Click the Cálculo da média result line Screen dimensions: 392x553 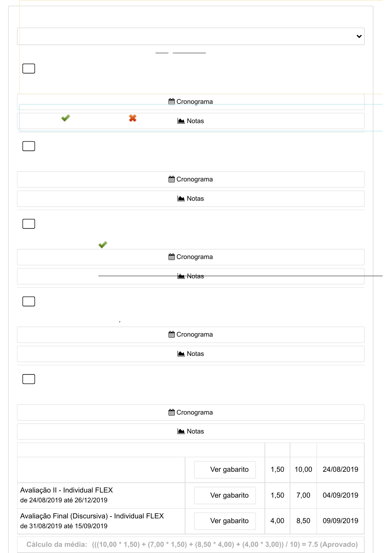pos(192,544)
